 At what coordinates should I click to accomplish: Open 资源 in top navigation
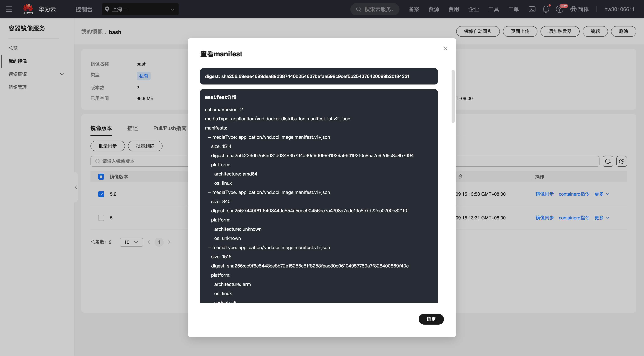pos(434,9)
